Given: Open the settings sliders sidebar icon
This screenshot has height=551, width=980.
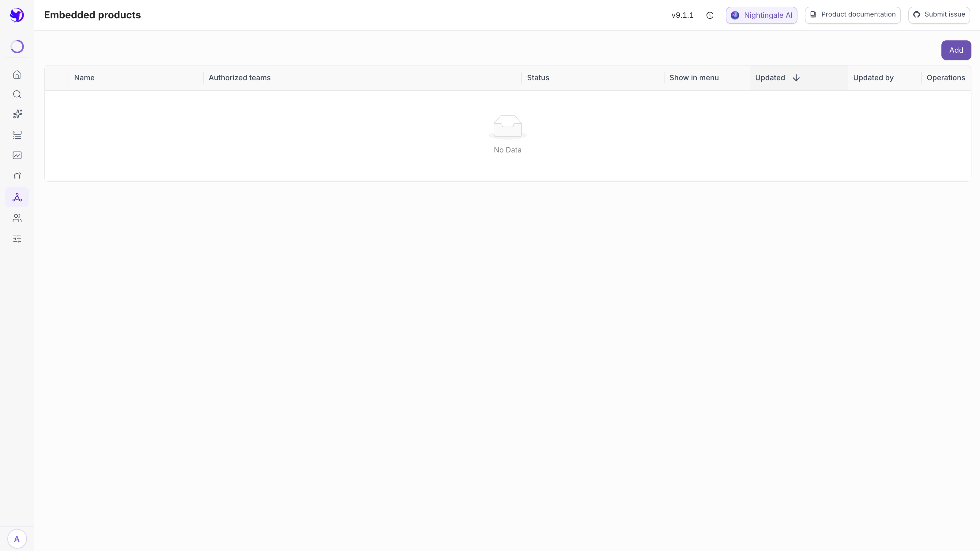Looking at the screenshot, I should click(17, 239).
